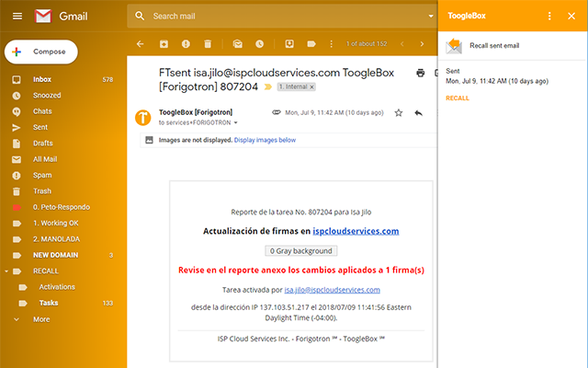Archive this email using archive icon
Screen dimensions: 588x368
point(164,44)
